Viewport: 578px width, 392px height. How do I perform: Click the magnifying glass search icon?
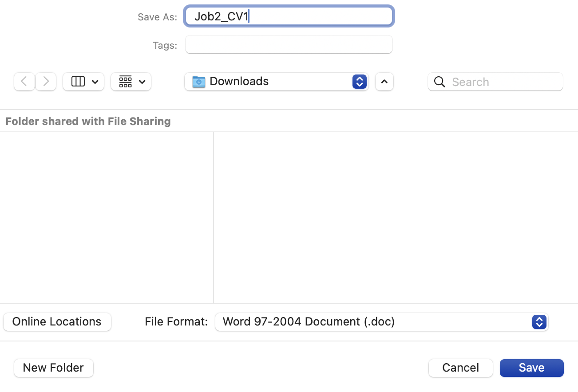pyautogui.click(x=439, y=82)
